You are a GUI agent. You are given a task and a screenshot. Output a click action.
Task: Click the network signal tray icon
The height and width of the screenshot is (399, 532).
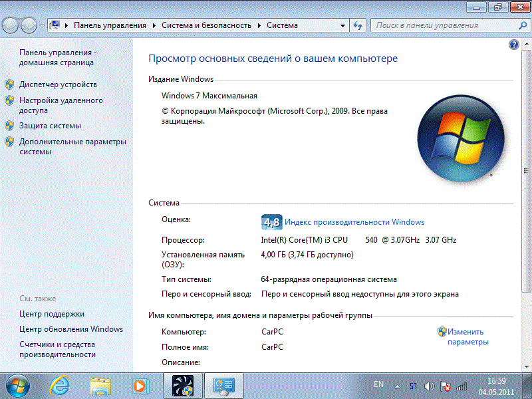click(462, 386)
